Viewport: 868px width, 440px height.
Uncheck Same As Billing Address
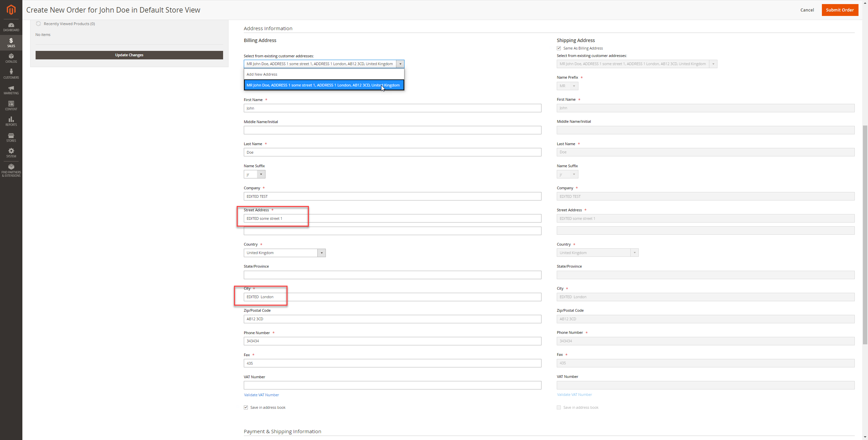point(559,48)
